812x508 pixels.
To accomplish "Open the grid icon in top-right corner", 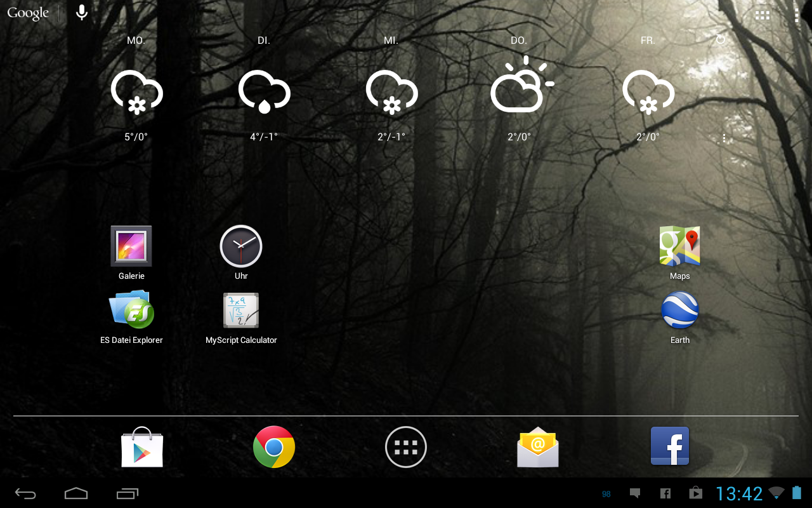I will point(763,16).
